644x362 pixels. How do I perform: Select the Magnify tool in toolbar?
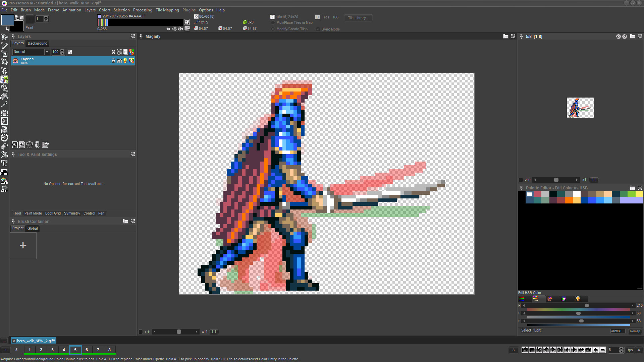tap(5, 88)
